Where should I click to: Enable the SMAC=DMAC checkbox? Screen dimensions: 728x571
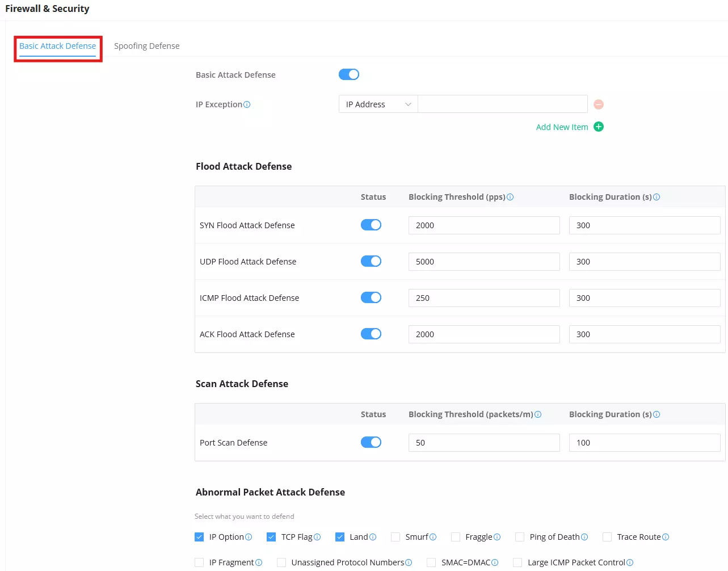pyautogui.click(x=431, y=562)
